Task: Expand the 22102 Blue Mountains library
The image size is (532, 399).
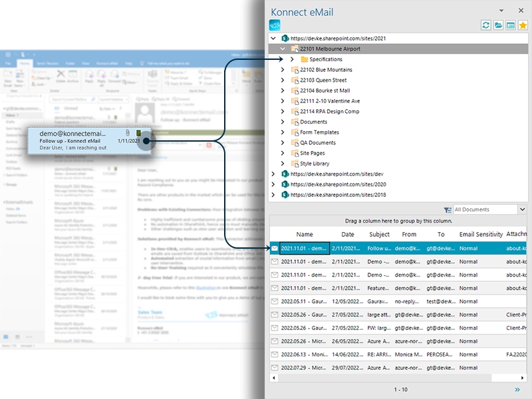Action: [x=283, y=70]
